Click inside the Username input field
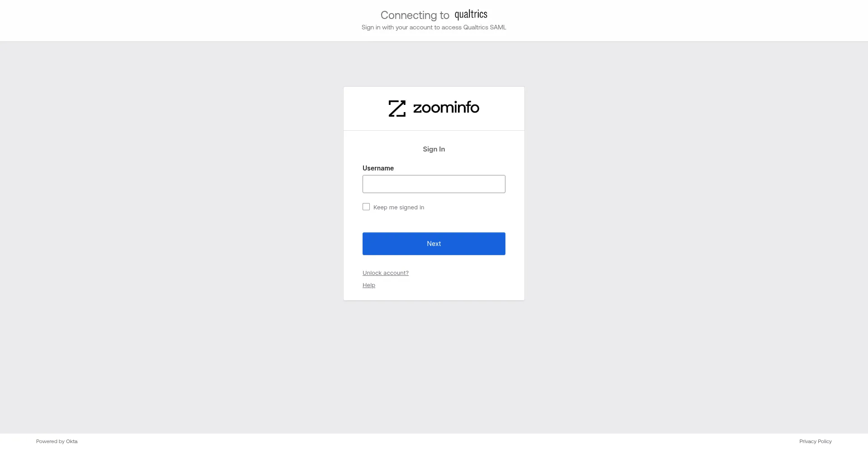The width and height of the screenshot is (868, 449). coord(434,184)
